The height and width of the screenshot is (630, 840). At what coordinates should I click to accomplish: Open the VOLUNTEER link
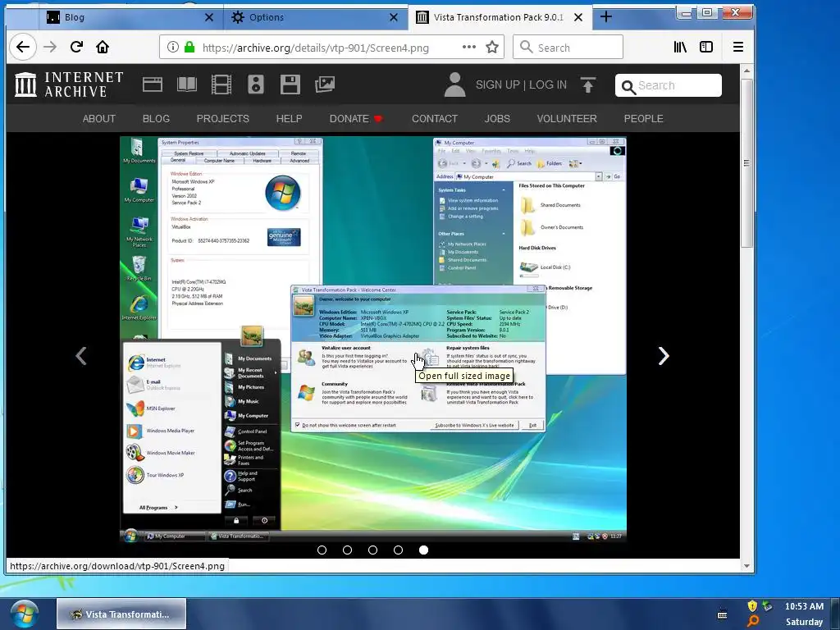coord(567,118)
